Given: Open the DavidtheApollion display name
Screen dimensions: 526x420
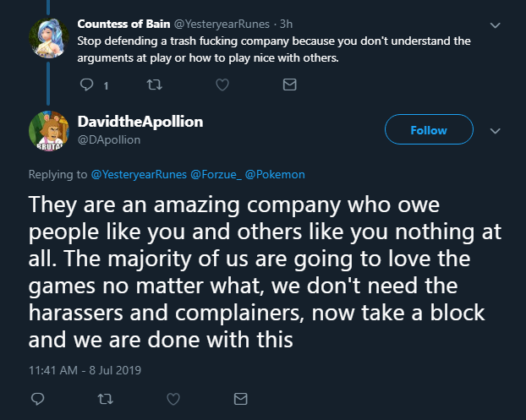Looking at the screenshot, I should [140, 122].
